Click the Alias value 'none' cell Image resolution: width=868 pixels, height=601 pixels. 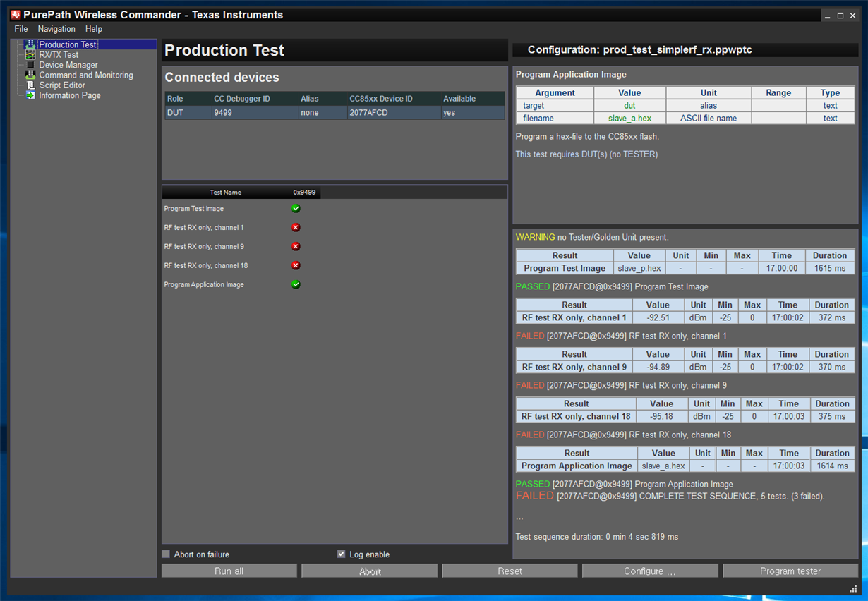(x=323, y=113)
